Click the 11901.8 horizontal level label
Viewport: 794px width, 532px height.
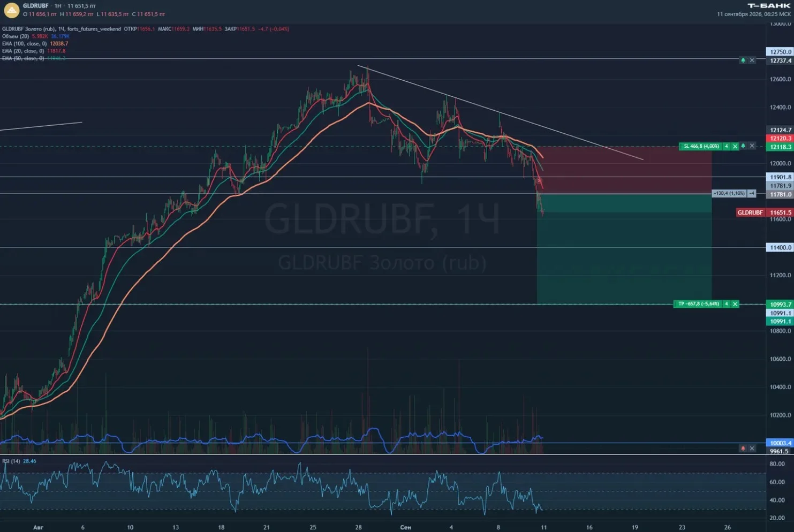780,177
